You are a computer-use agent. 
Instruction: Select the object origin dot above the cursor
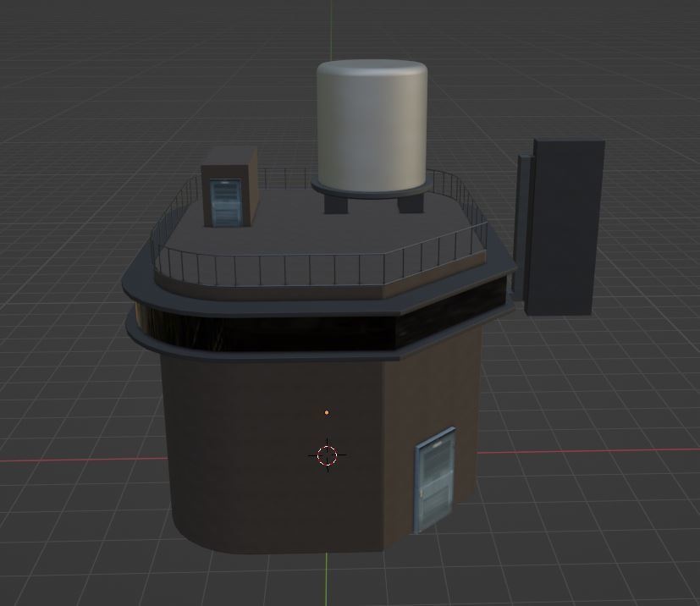[x=328, y=412]
